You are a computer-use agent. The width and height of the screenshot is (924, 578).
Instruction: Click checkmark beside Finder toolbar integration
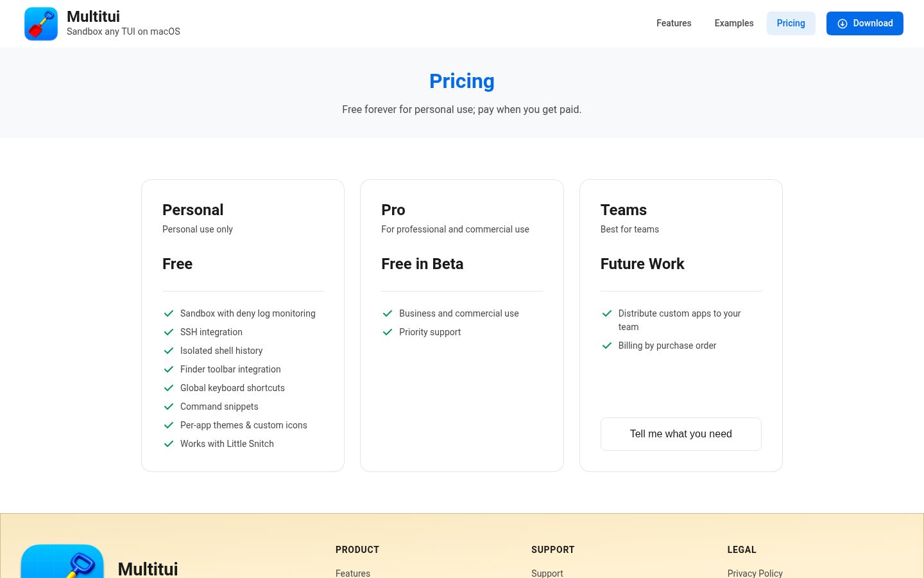(169, 369)
